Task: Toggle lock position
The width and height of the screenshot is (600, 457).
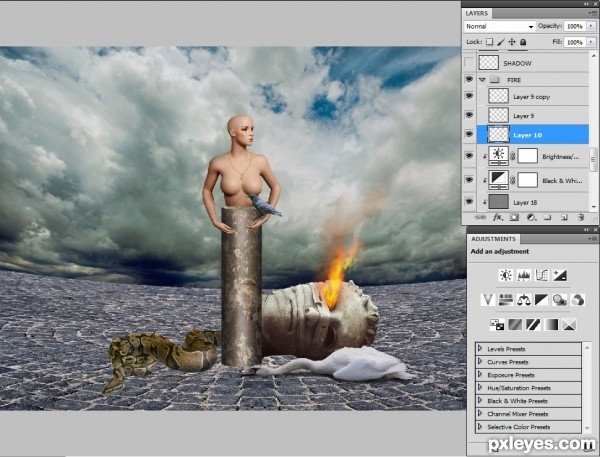Action: tap(512, 42)
